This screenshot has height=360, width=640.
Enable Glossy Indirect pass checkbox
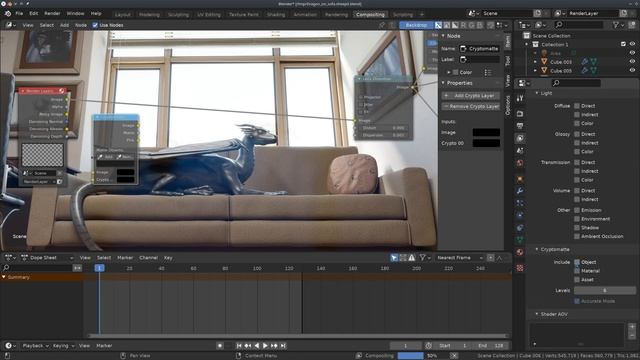click(x=577, y=143)
